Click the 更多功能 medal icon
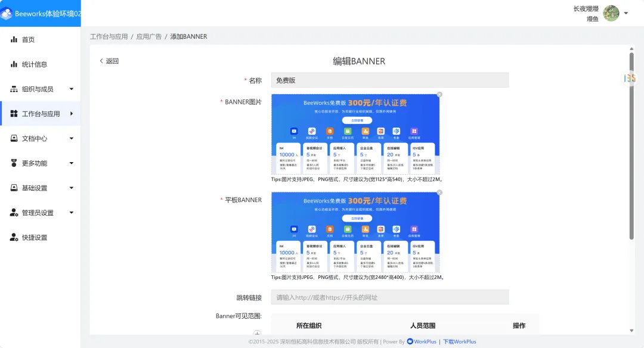 click(14, 163)
